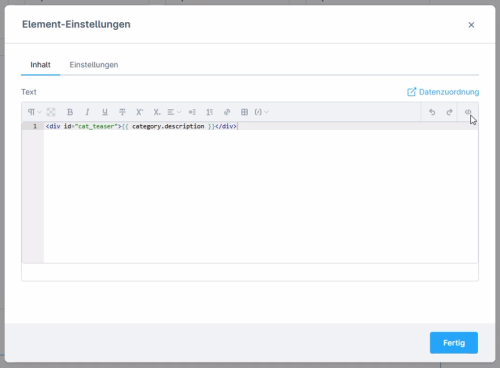This screenshot has height=368, width=500.
Task: Insert a hyperlink via the link icon
Action: pyautogui.click(x=227, y=112)
